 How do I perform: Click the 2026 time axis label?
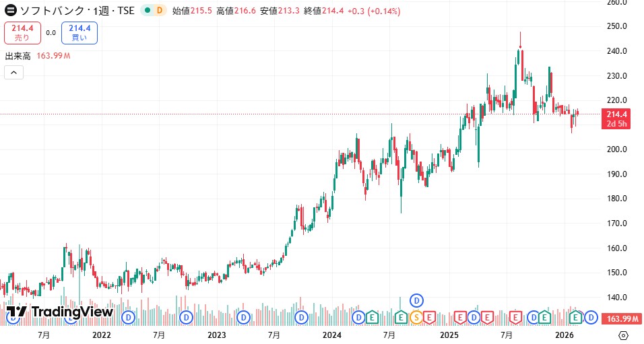565,335
